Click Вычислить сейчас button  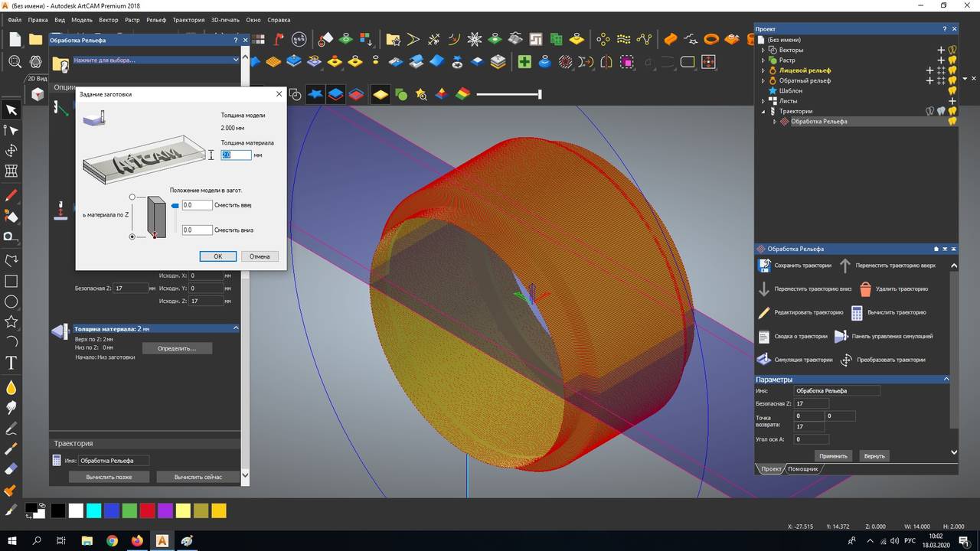coord(198,477)
